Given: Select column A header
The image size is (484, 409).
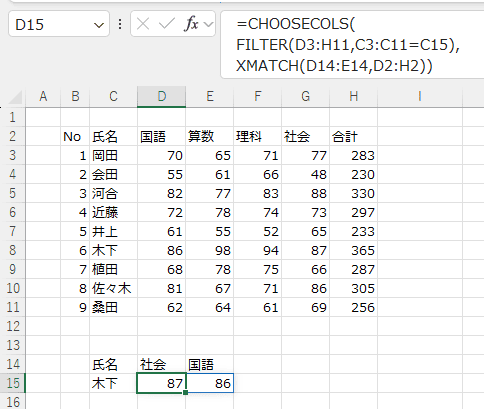Looking at the screenshot, I should point(43,97).
